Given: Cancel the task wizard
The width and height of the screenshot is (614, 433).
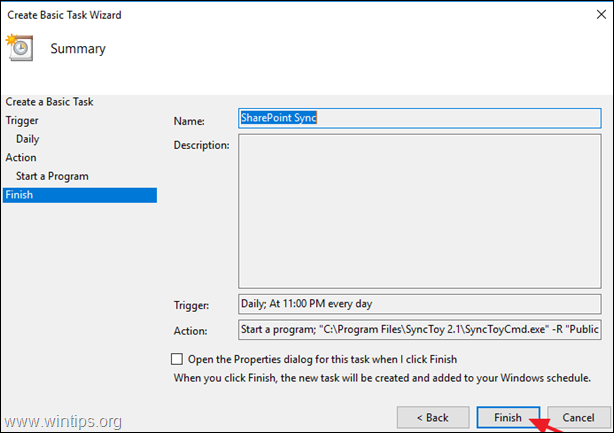Looking at the screenshot, I should 578,417.
